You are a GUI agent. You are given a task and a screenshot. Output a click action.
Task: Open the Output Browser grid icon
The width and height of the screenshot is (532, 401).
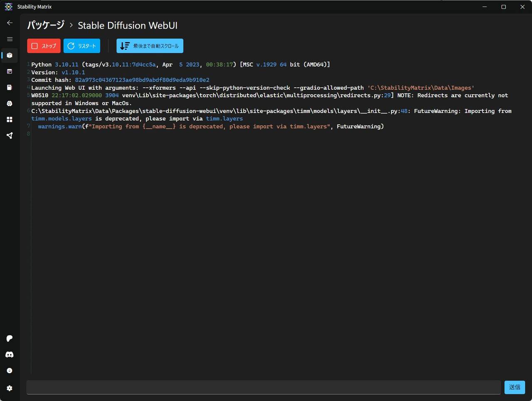tap(10, 120)
